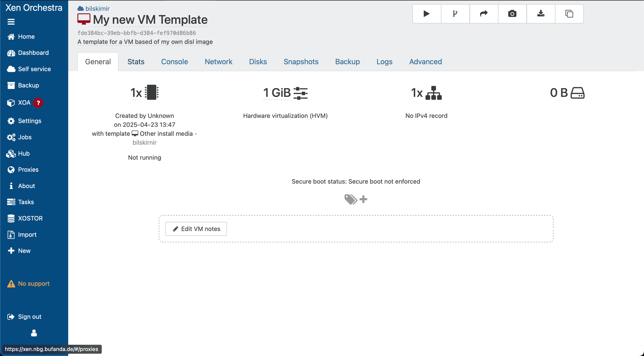Edit the VM name My new VM Template
The width and height of the screenshot is (644, 356).
coord(150,20)
